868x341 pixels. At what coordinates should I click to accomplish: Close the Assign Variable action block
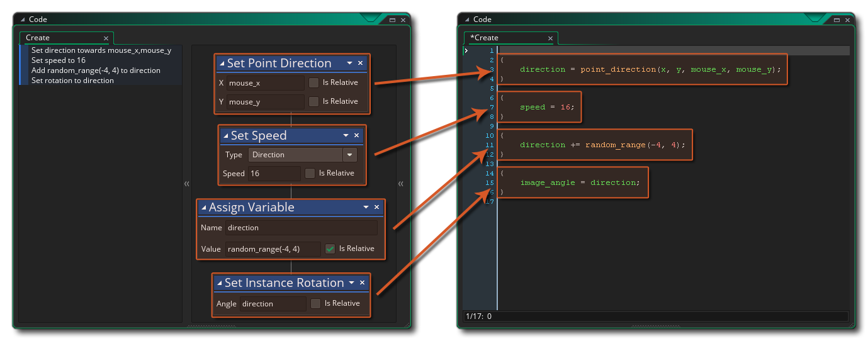tap(376, 207)
